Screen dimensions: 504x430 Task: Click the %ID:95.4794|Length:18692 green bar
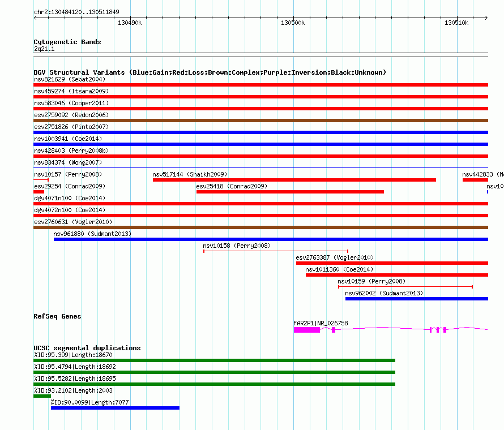coord(215,372)
